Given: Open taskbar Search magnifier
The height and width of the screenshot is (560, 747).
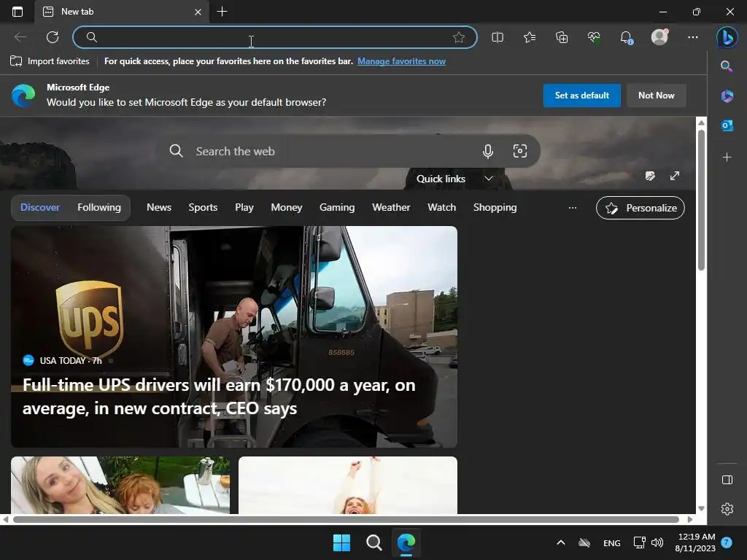Looking at the screenshot, I should [374, 542].
